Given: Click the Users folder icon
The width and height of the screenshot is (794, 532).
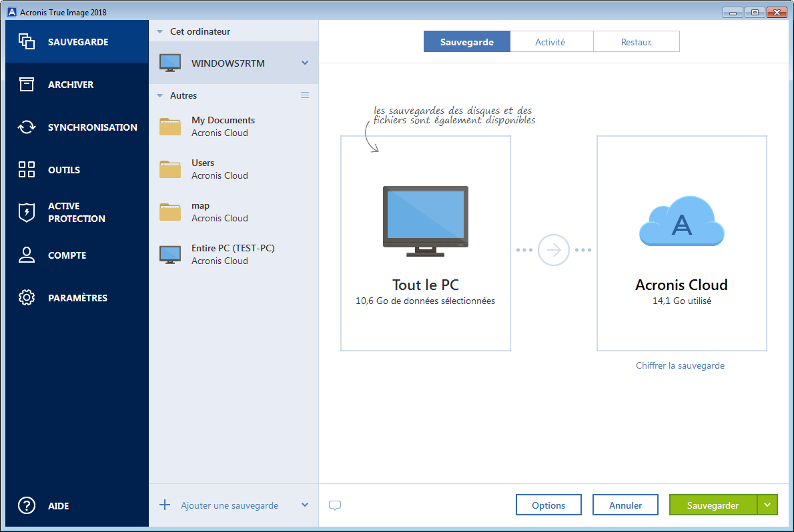Looking at the screenshot, I should [x=170, y=169].
